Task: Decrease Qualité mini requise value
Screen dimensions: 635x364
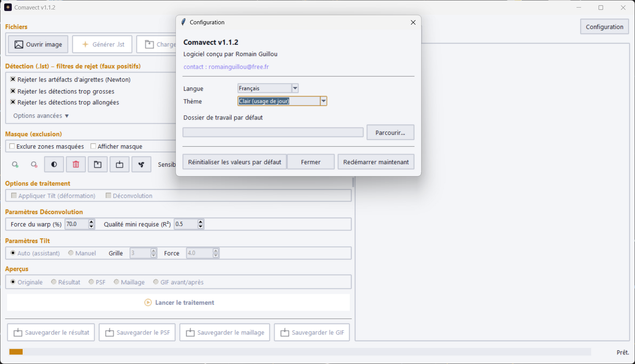Action: point(201,226)
